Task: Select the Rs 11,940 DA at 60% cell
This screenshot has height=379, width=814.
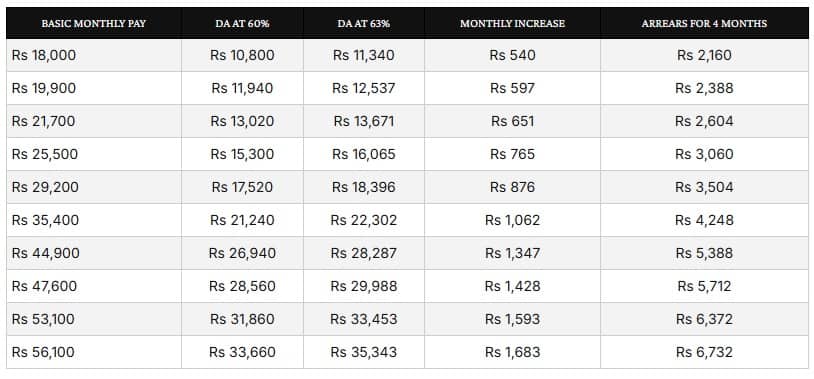Action: pyautogui.click(x=242, y=88)
